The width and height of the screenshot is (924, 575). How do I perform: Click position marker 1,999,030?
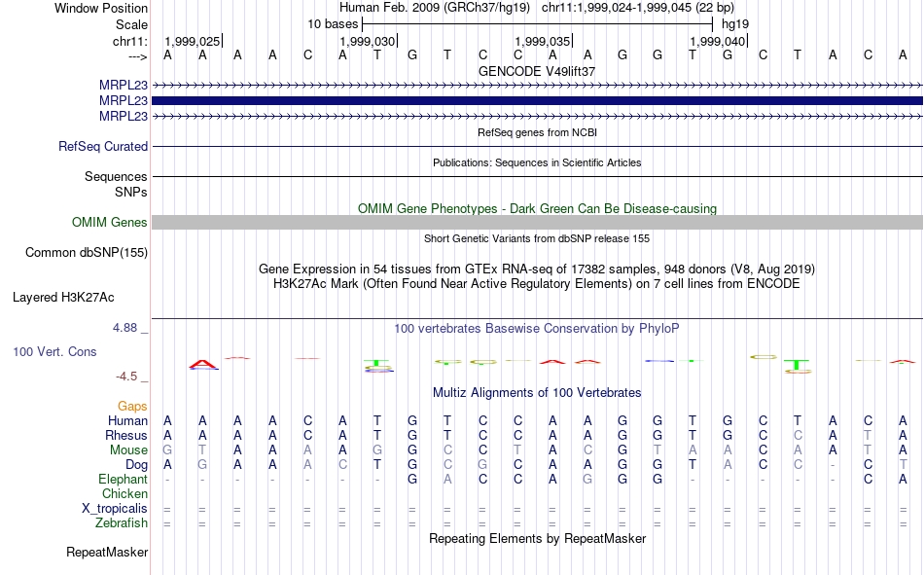(367, 41)
